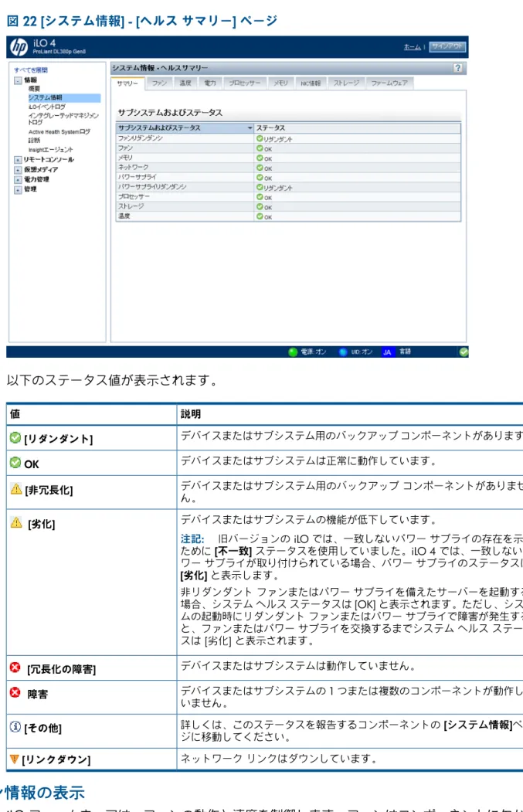Screen dimensions: 523x812
Task: Click the OK status icon for ファン
Action: tap(260, 148)
